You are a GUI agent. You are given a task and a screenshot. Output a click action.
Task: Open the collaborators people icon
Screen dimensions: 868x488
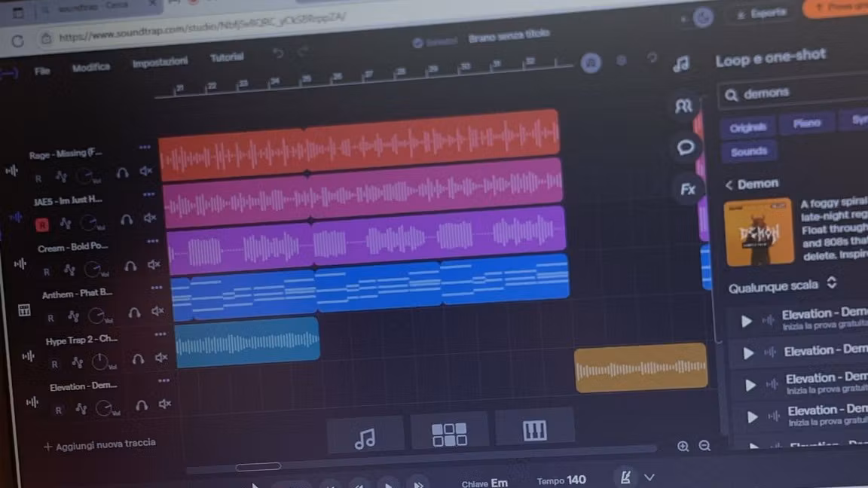pyautogui.click(x=684, y=106)
